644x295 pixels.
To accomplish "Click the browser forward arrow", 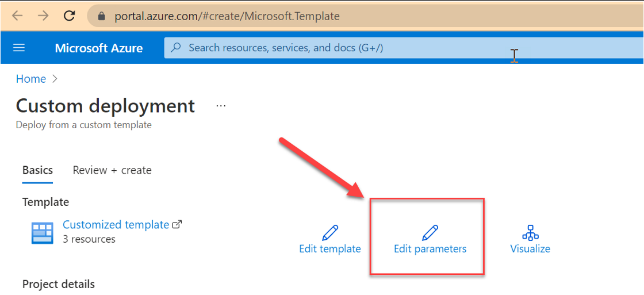I will [x=43, y=16].
